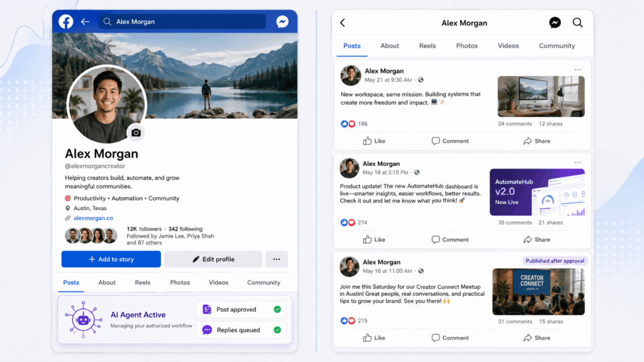The image size is (644, 362).
Task: Click search icon in right panel header
Action: pyautogui.click(x=577, y=23)
